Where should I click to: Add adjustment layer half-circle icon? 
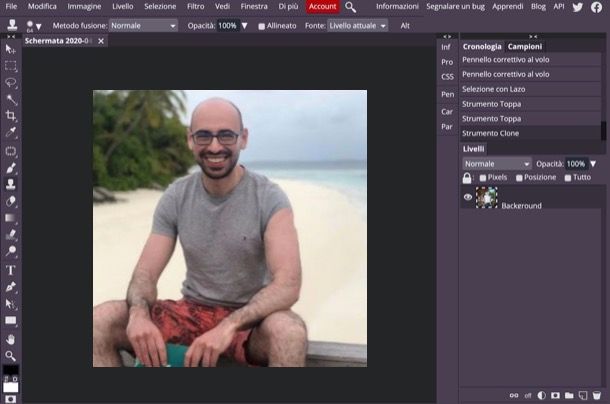(542, 395)
